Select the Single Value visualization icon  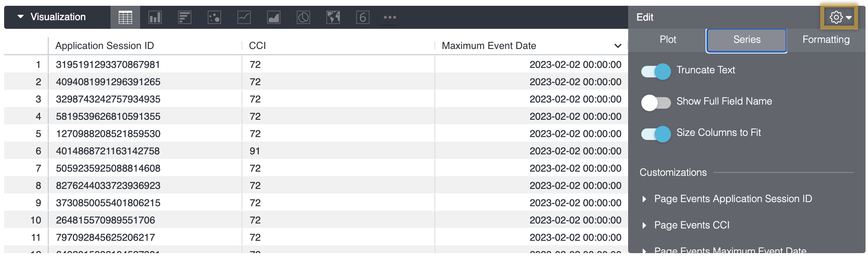pos(363,17)
